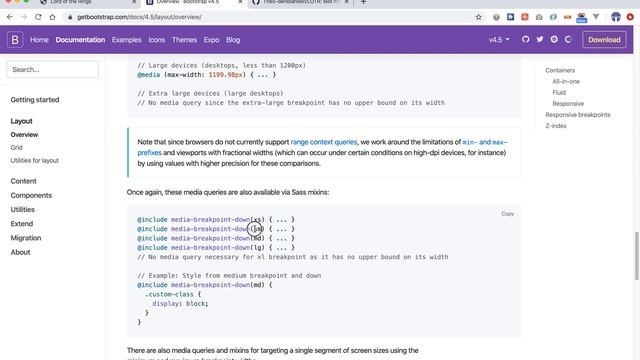Click the page vertical scrollbar thumb
The image size is (640, 360).
[636, 256]
